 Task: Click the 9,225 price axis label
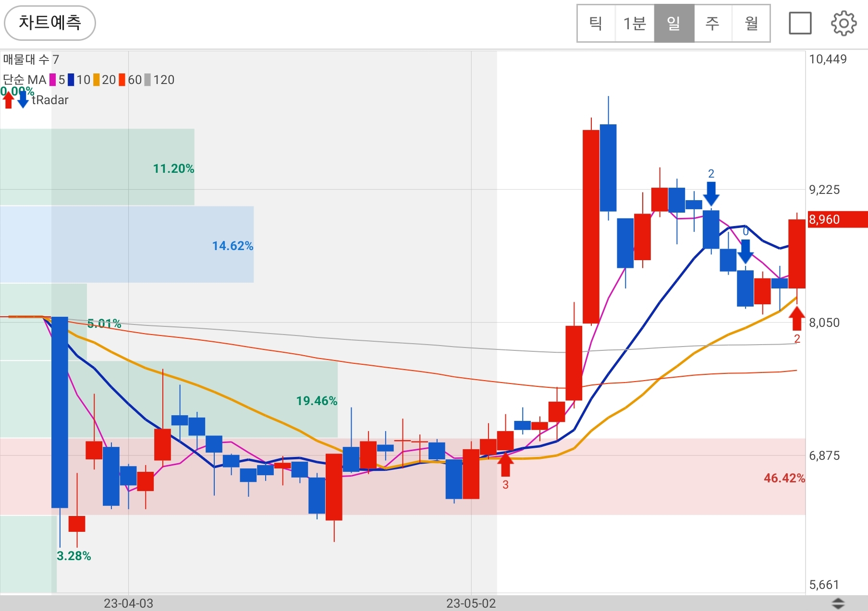(824, 190)
